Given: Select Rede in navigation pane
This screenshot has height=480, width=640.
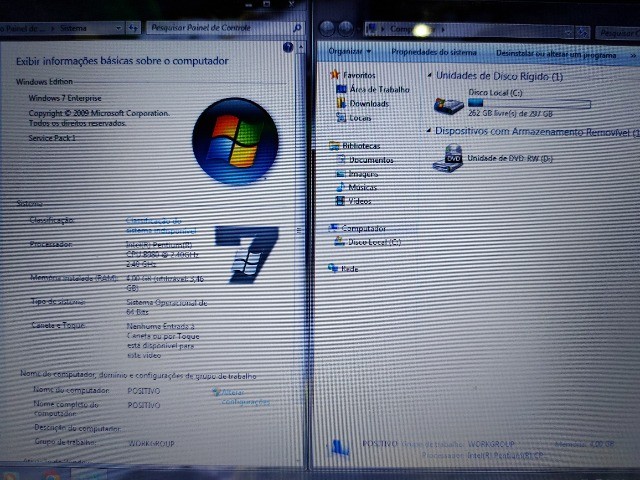Looking at the screenshot, I should tap(343, 268).
